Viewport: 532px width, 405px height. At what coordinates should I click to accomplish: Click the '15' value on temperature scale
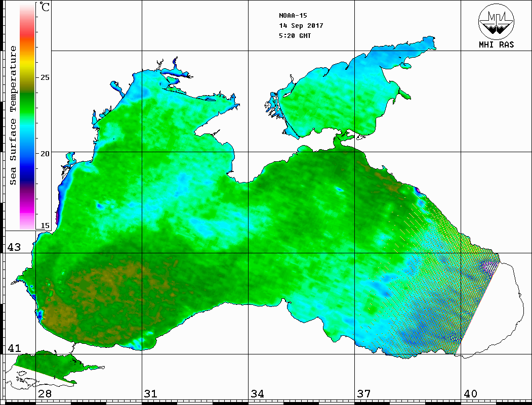(x=45, y=226)
